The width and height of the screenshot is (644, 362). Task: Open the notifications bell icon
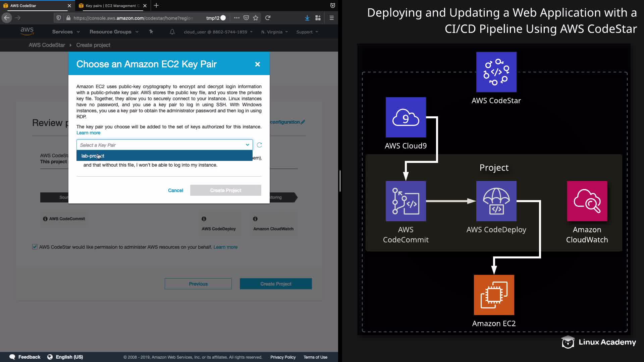pos(172,32)
